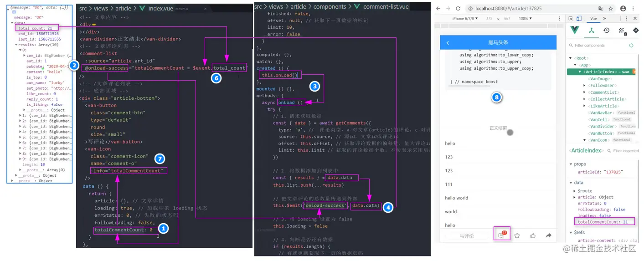Tap the 写评论 write comment button
Viewport: 644px width, 261px height.
click(x=466, y=235)
